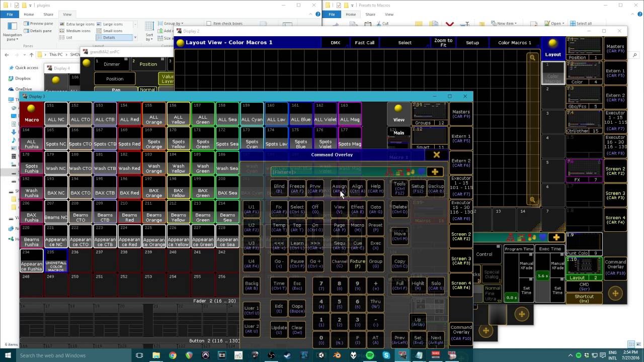Select macro 154 ALL Red
Image resolution: width=644 pixels, height=362 pixels.
pos(129,114)
